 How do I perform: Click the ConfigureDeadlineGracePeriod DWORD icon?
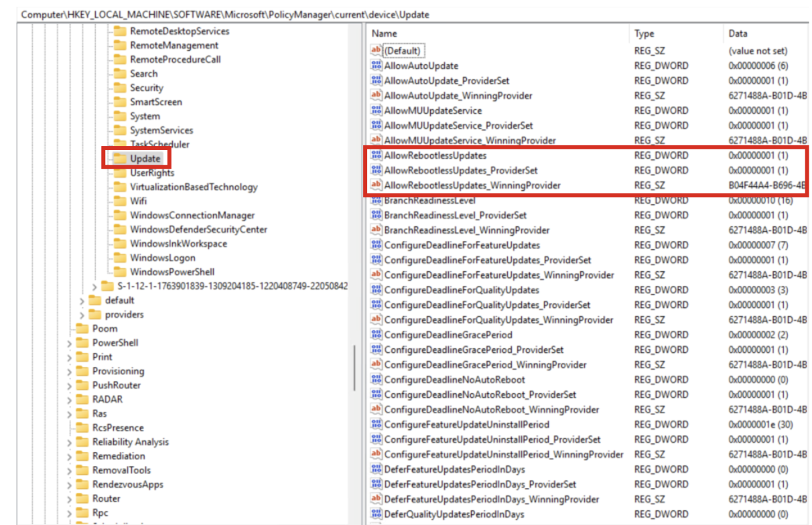pyautogui.click(x=377, y=335)
